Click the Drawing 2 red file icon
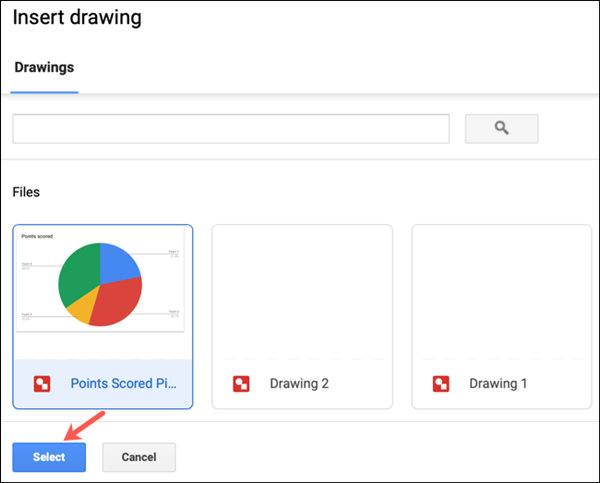The height and width of the screenshot is (483, 600). click(x=241, y=383)
